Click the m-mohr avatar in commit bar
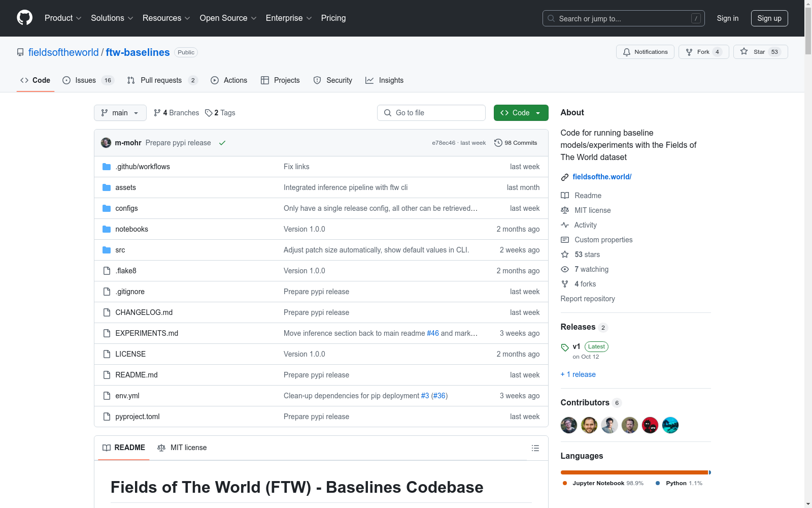The height and width of the screenshot is (508, 812). (x=106, y=143)
